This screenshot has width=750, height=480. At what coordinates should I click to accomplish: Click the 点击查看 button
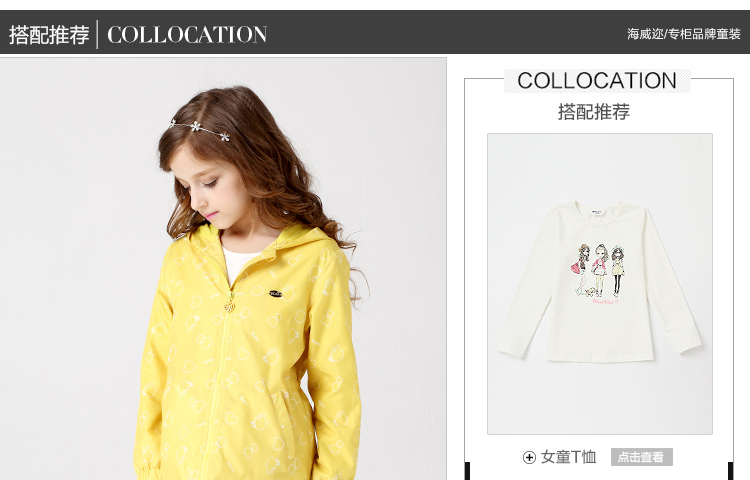click(641, 457)
